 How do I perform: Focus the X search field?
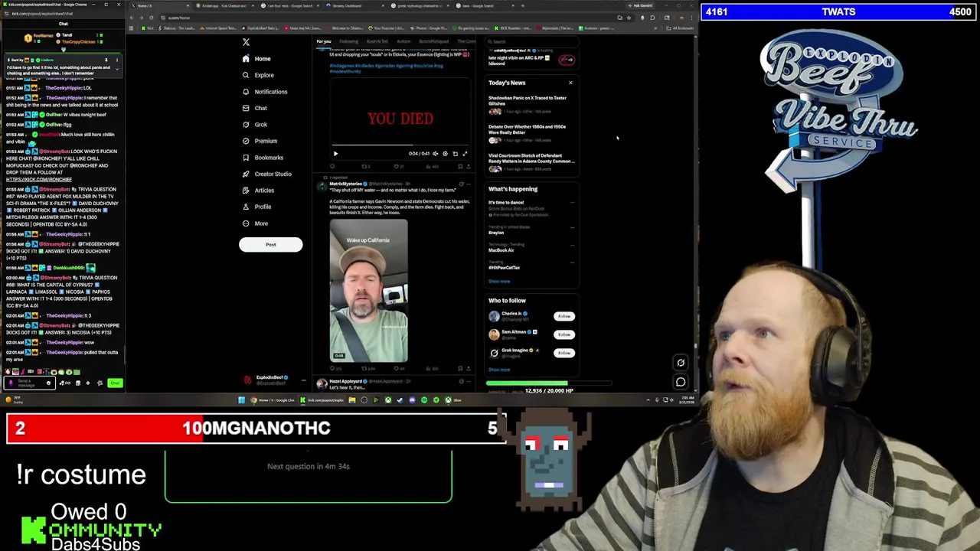531,41
